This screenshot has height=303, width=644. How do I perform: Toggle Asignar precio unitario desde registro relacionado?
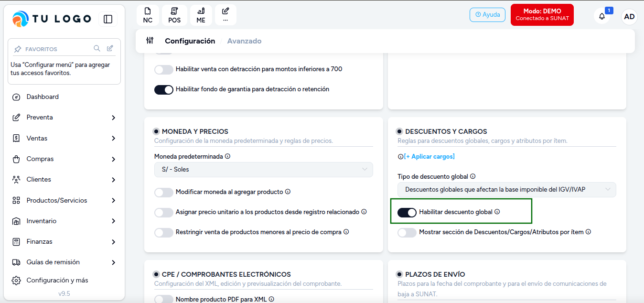[x=164, y=213]
